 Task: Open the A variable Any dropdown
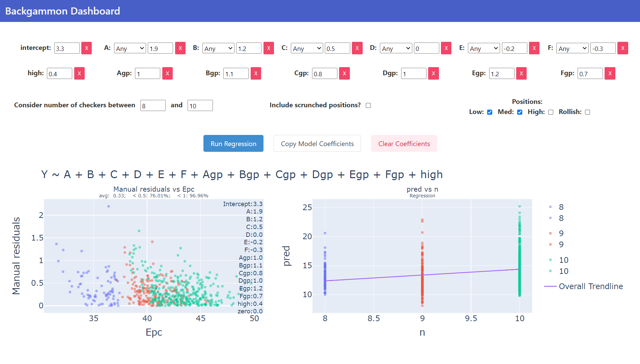click(130, 48)
